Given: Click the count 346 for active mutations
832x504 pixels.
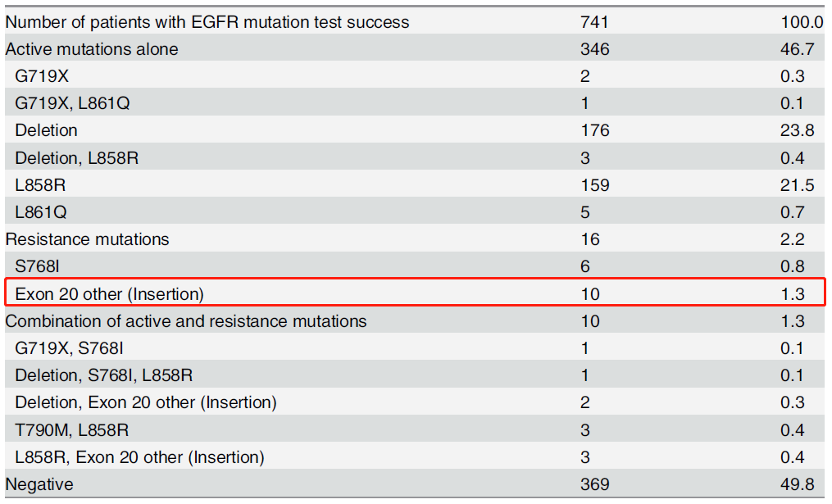Looking at the screenshot, I should [x=594, y=49].
